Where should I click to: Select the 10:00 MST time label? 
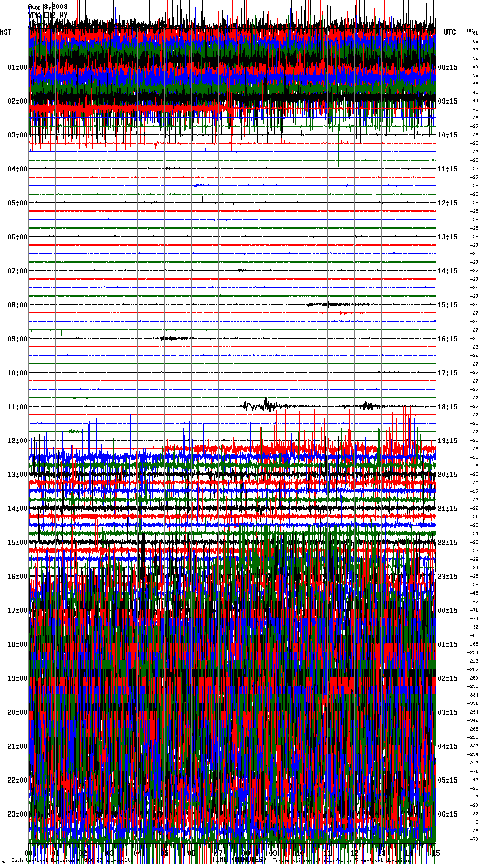tap(18, 373)
